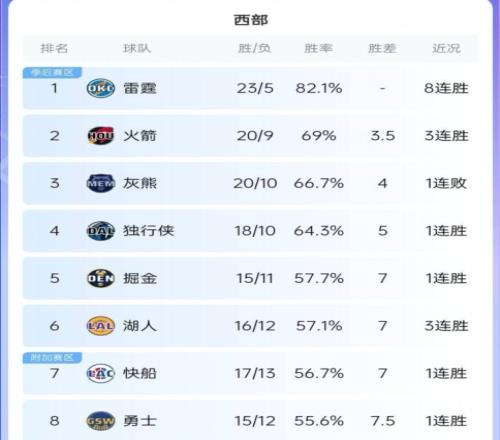Sort by the 胜/负 column header
This screenshot has width=500, height=440.
255,48
